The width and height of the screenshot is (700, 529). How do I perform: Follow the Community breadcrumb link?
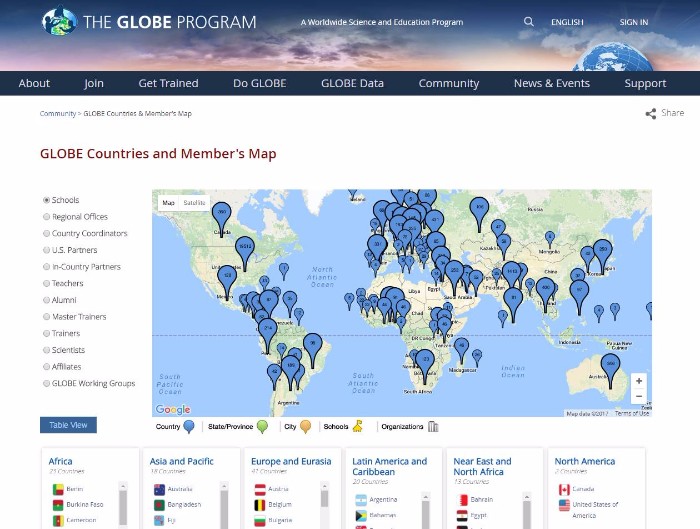point(58,113)
